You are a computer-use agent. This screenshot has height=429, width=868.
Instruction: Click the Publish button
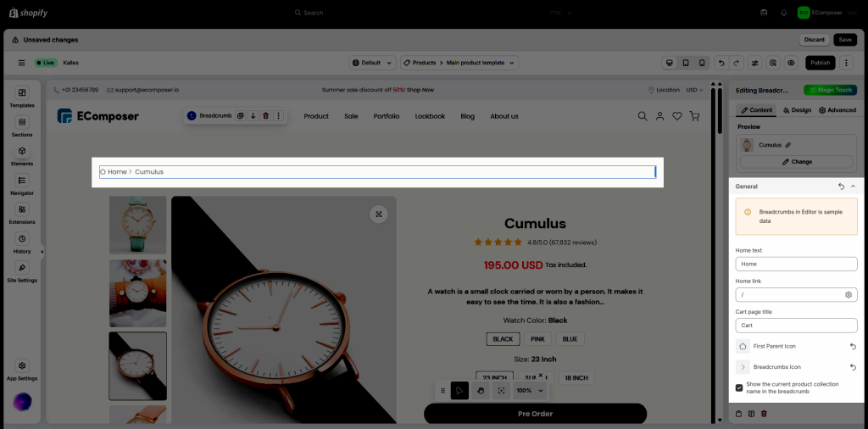tap(821, 63)
